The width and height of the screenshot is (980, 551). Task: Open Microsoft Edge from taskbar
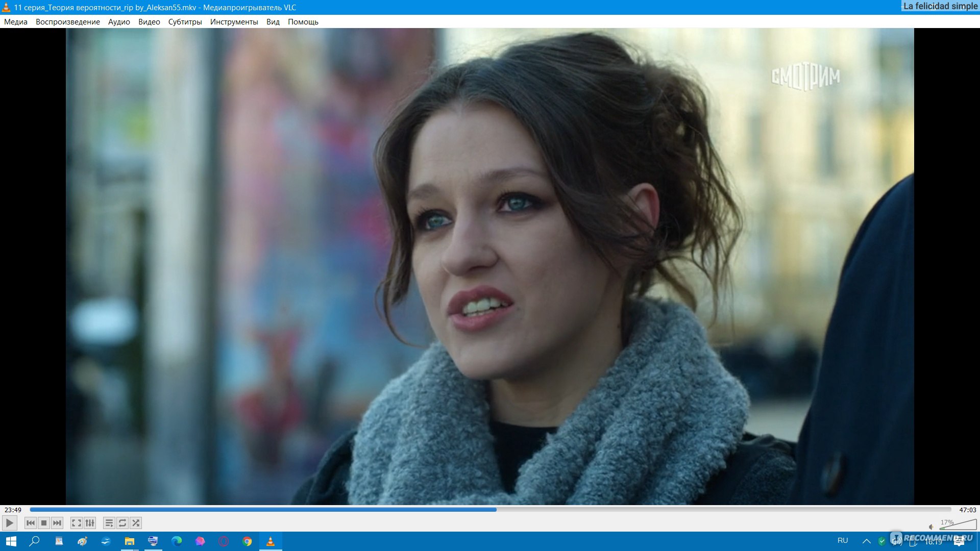pyautogui.click(x=177, y=541)
